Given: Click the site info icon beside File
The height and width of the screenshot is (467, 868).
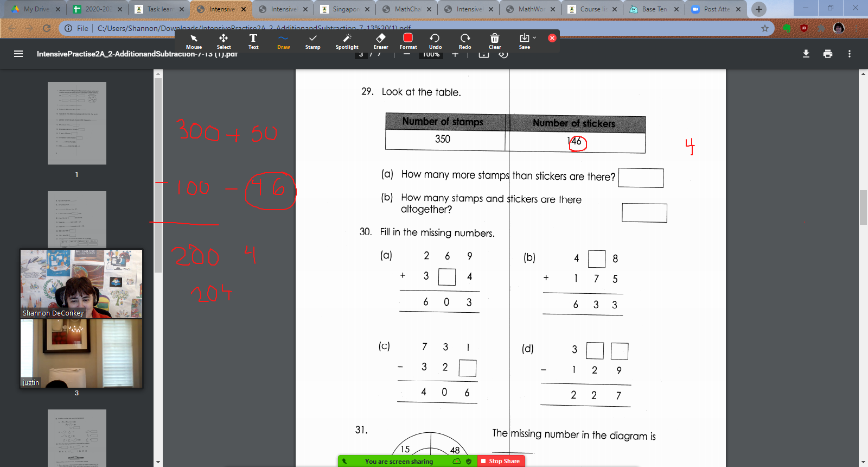Looking at the screenshot, I should point(68,28).
